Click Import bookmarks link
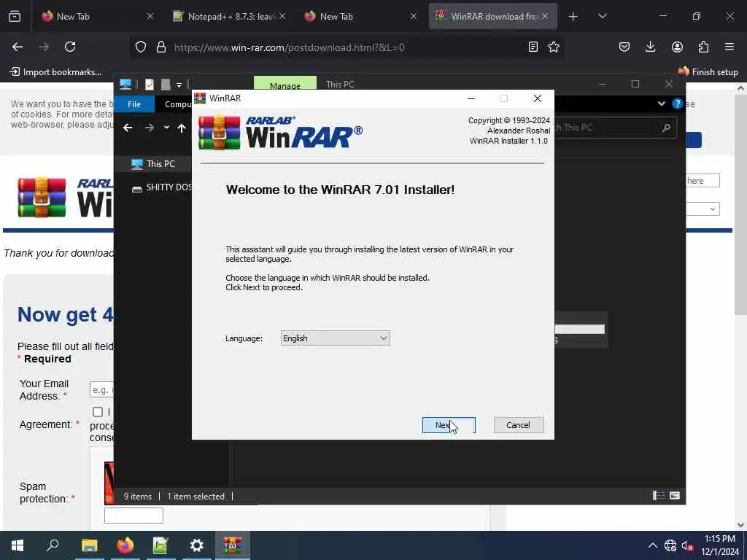The width and height of the screenshot is (747, 560). (55, 72)
